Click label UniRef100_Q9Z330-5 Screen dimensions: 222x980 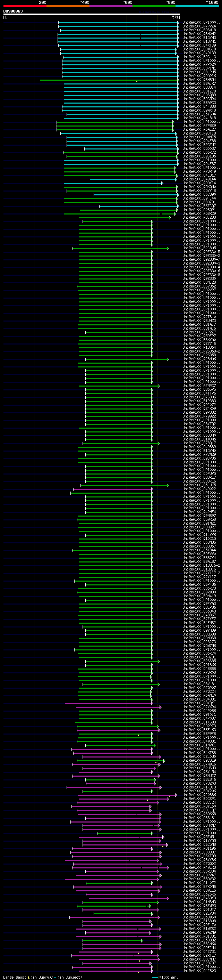tap(201, 252)
